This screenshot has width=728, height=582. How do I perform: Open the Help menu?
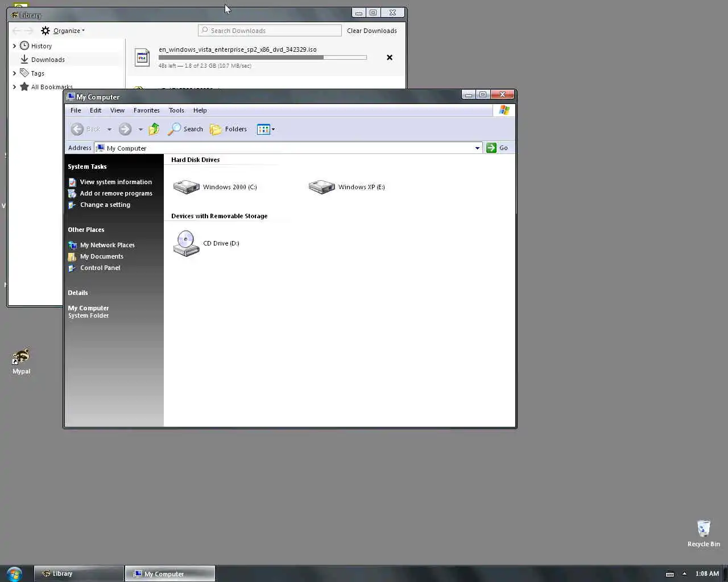click(200, 110)
